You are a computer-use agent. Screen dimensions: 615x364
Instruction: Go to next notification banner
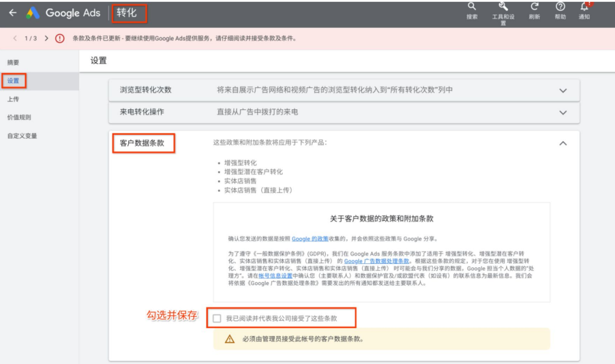tap(46, 39)
